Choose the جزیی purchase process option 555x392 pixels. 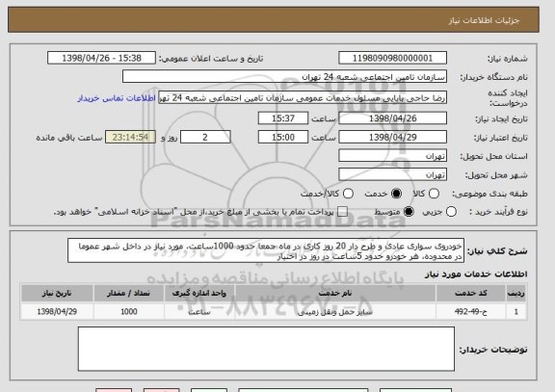point(451,212)
